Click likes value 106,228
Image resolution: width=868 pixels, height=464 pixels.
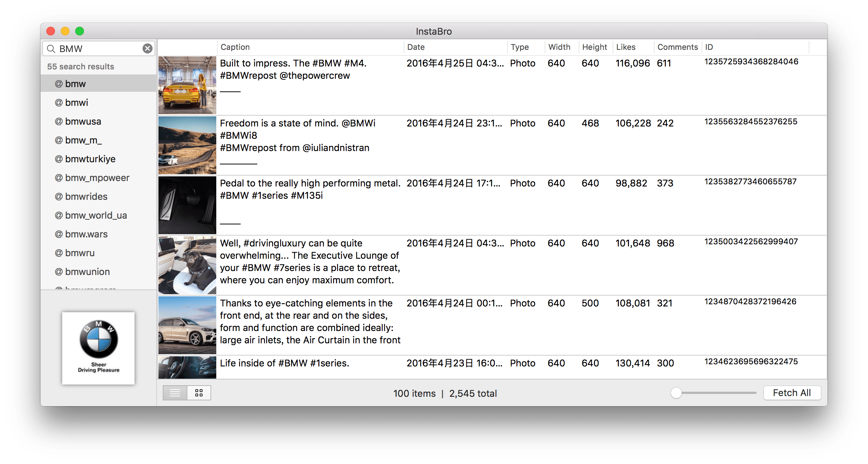click(x=633, y=123)
